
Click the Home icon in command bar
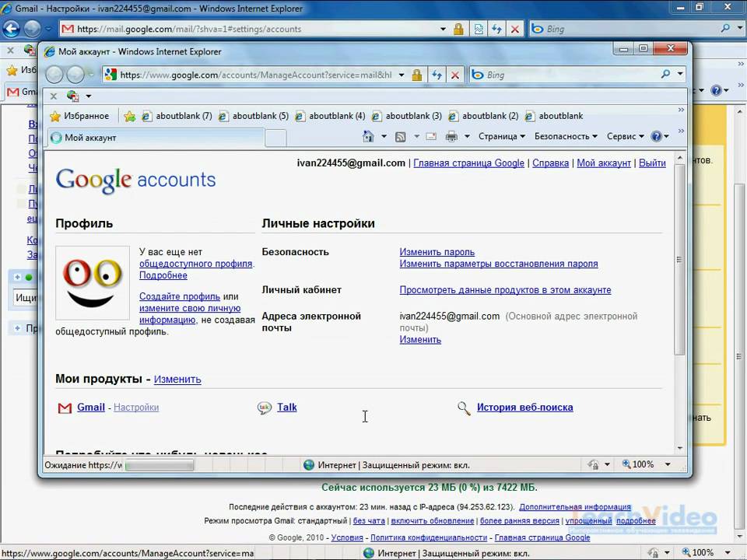tap(369, 137)
